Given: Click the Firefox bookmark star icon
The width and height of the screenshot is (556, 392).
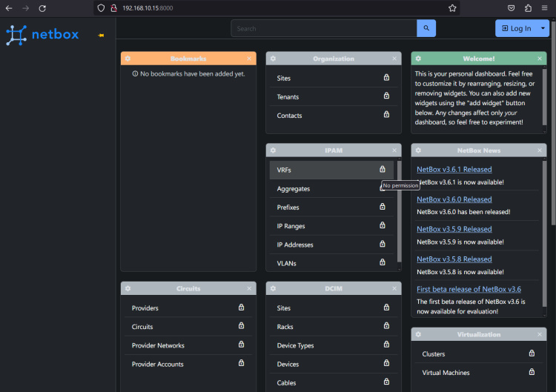Looking at the screenshot, I should 452,8.
